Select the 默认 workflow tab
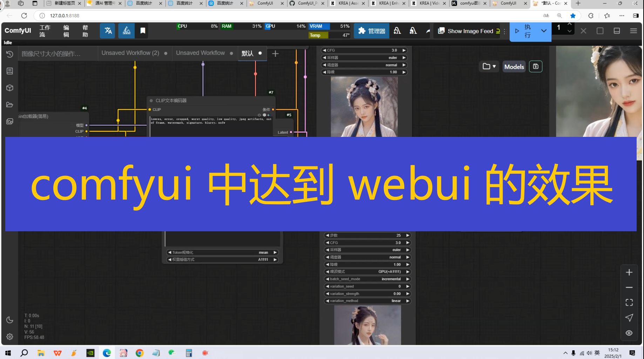644x359 pixels. (x=252, y=53)
